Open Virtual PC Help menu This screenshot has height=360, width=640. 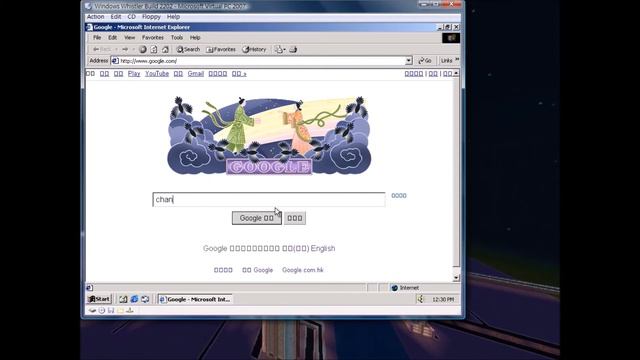pyautogui.click(x=173, y=17)
